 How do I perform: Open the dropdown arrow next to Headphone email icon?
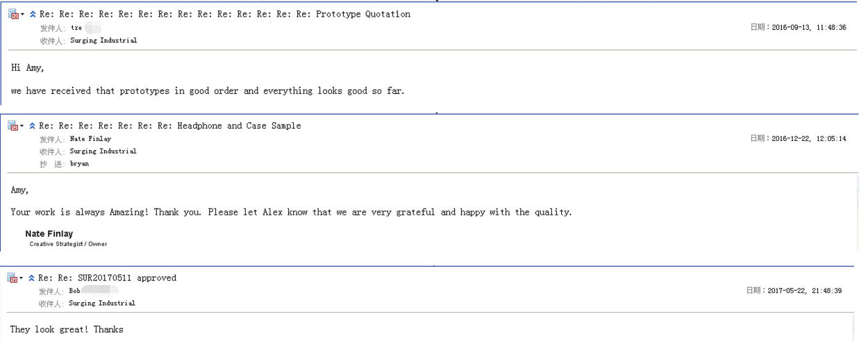tap(22, 126)
